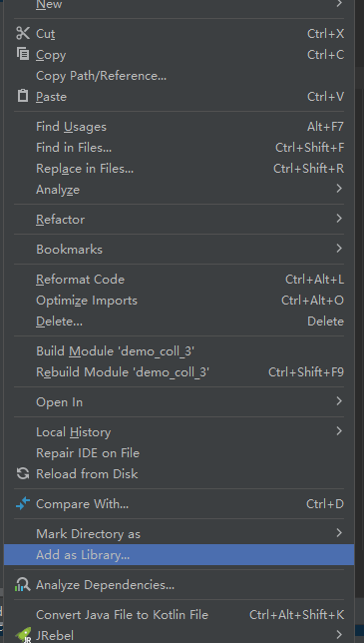This screenshot has width=364, height=643.
Task: Expand the Refactor submenu arrow
Action: 339,219
